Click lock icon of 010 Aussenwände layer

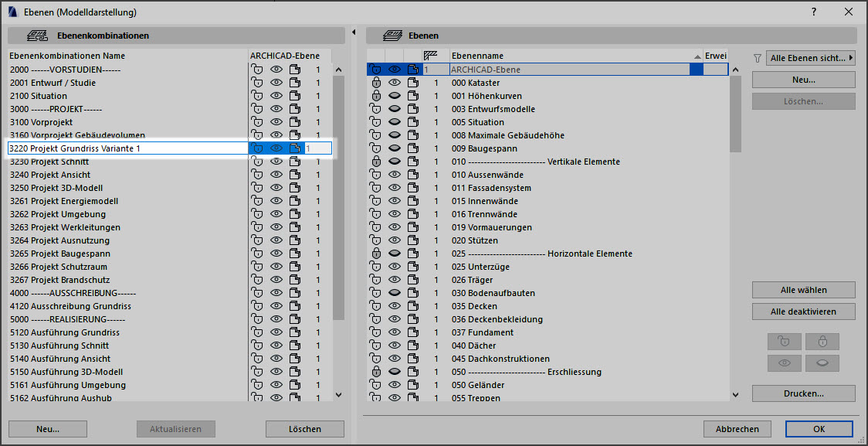click(x=376, y=175)
